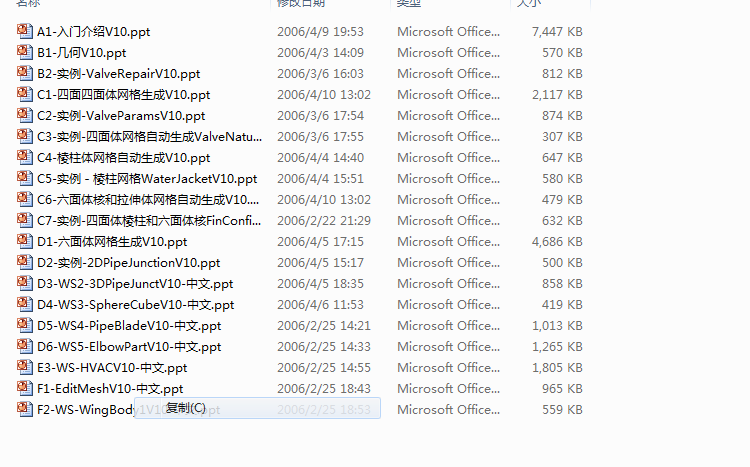
Task: Select the file icon of F2-WS-WingBody
Action: point(25,409)
